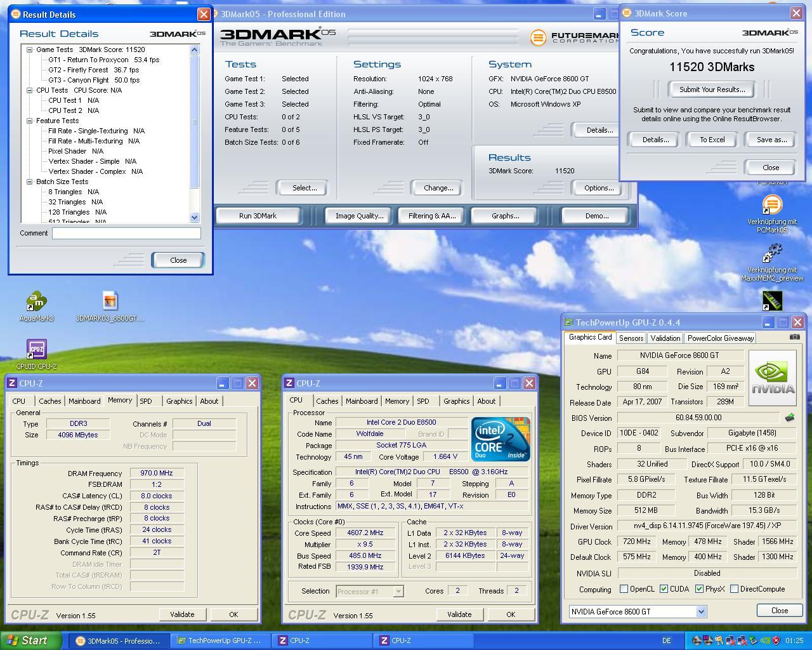Click the Result Details scroll up arrow
The width and height of the screenshot is (812, 650).
click(194, 50)
